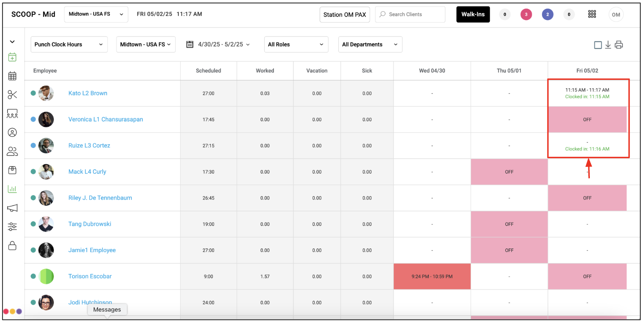Click the printer icon above the table
The image size is (644, 324).
click(619, 45)
